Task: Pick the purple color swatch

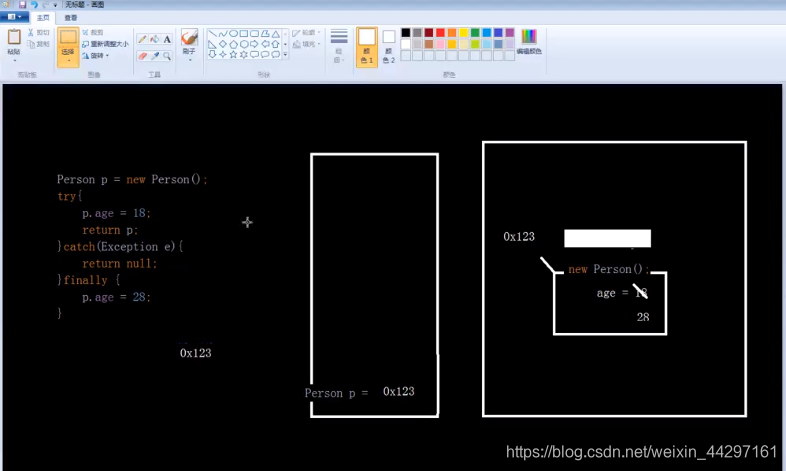Action: [510, 33]
